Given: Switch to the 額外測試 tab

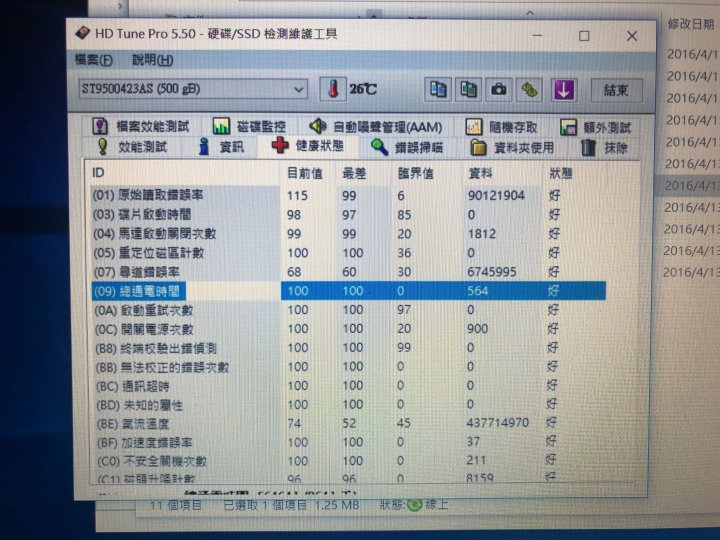Looking at the screenshot, I should pyautogui.click(x=596, y=127).
